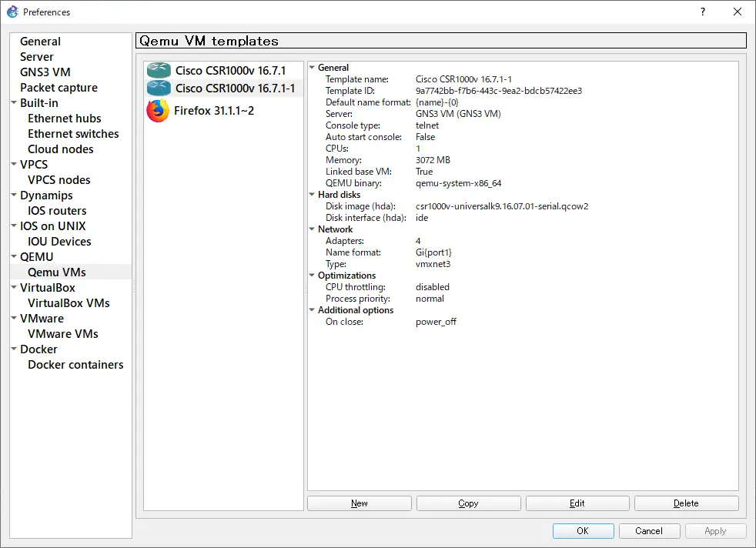Click the Process priority normal value
Image resolution: width=756 pixels, height=548 pixels.
pyautogui.click(x=430, y=299)
